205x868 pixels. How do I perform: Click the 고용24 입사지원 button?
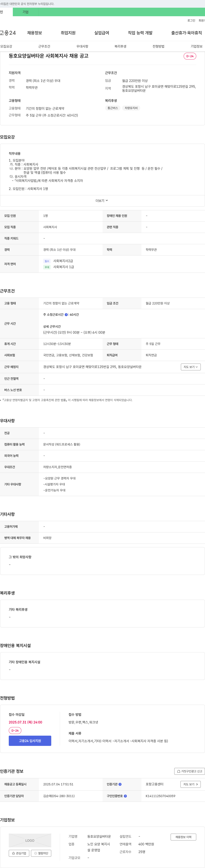pyautogui.click(x=30, y=741)
